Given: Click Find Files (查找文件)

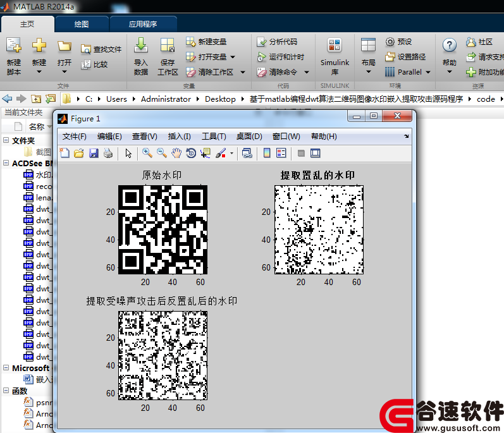Looking at the screenshot, I should [101, 49].
